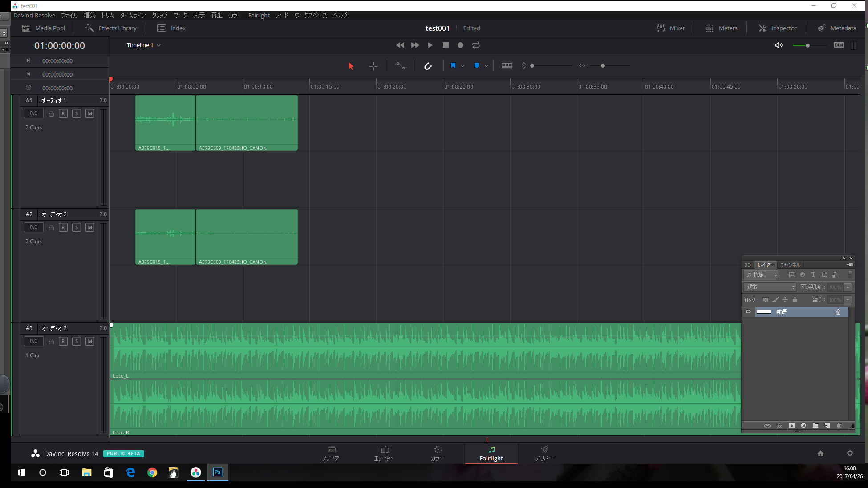
Task: Solo track A2 with S button
Action: tap(77, 227)
